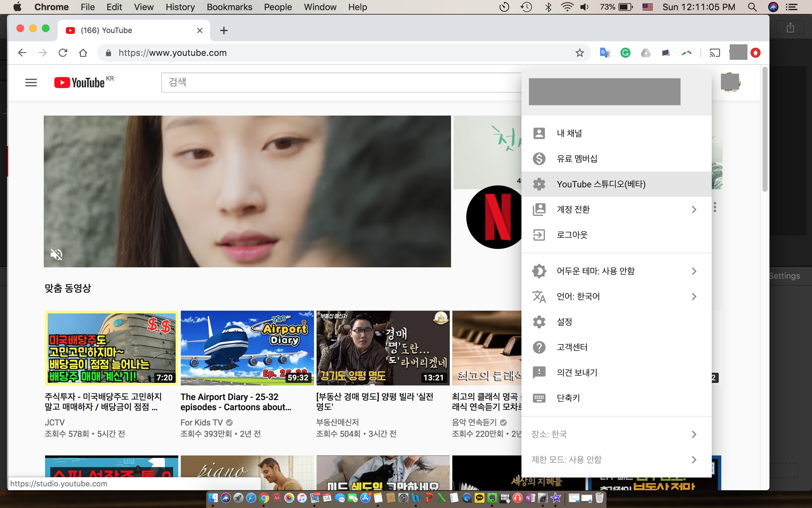Open YouTube 스튜디오(베타) entry
This screenshot has height=508, width=812.
pos(616,184)
